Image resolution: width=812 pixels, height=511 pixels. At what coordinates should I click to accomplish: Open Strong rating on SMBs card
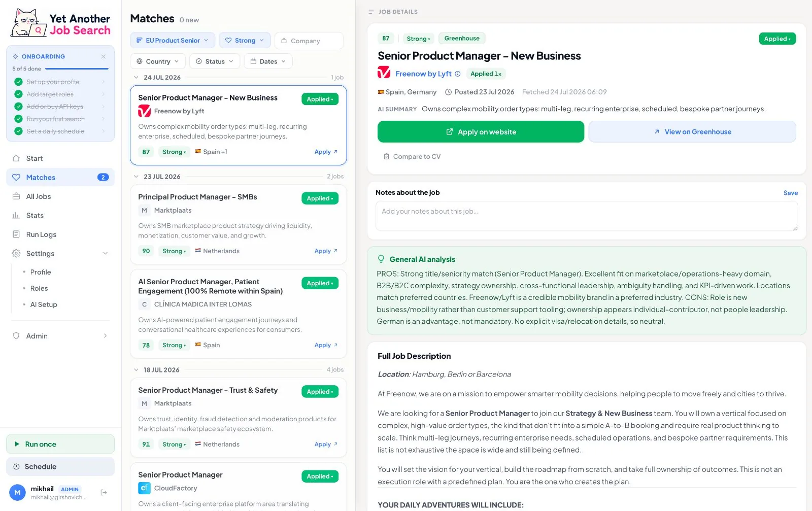click(x=174, y=251)
